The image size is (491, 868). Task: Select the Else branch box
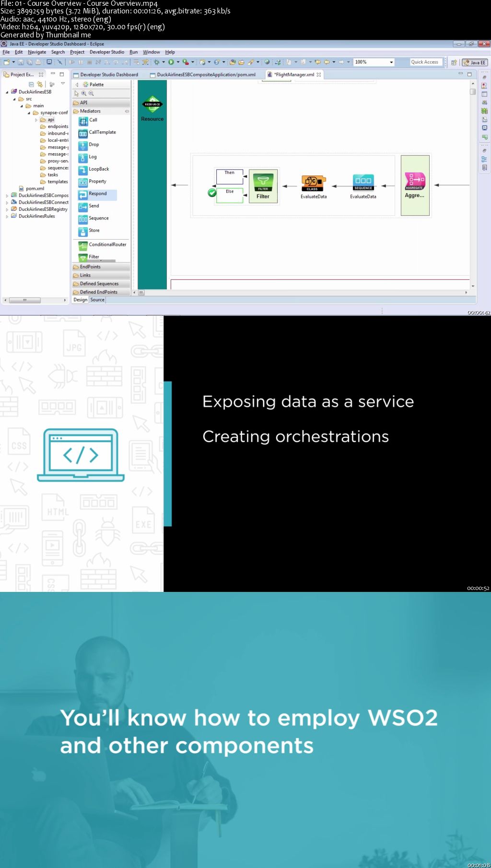(x=230, y=196)
